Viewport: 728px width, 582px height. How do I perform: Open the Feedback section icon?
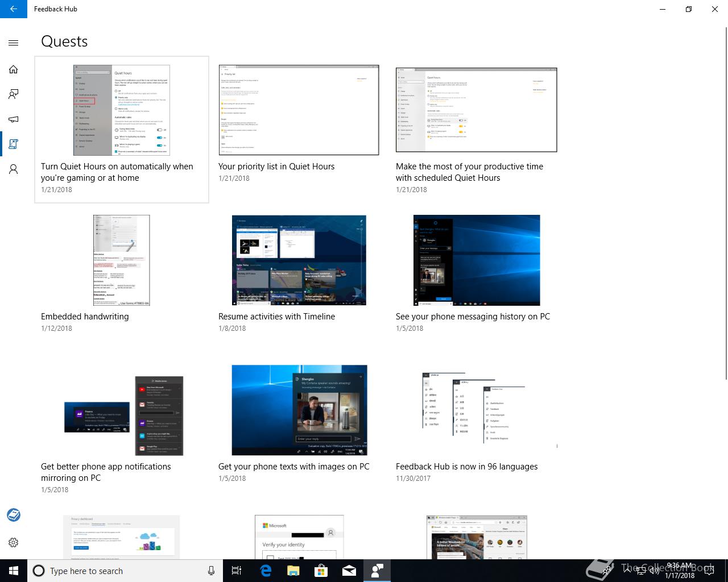[14, 94]
